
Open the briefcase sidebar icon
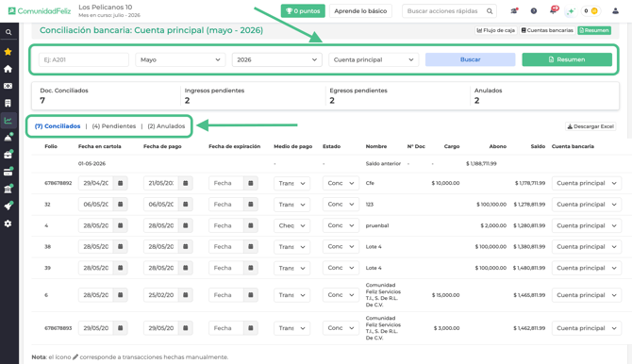point(8,155)
